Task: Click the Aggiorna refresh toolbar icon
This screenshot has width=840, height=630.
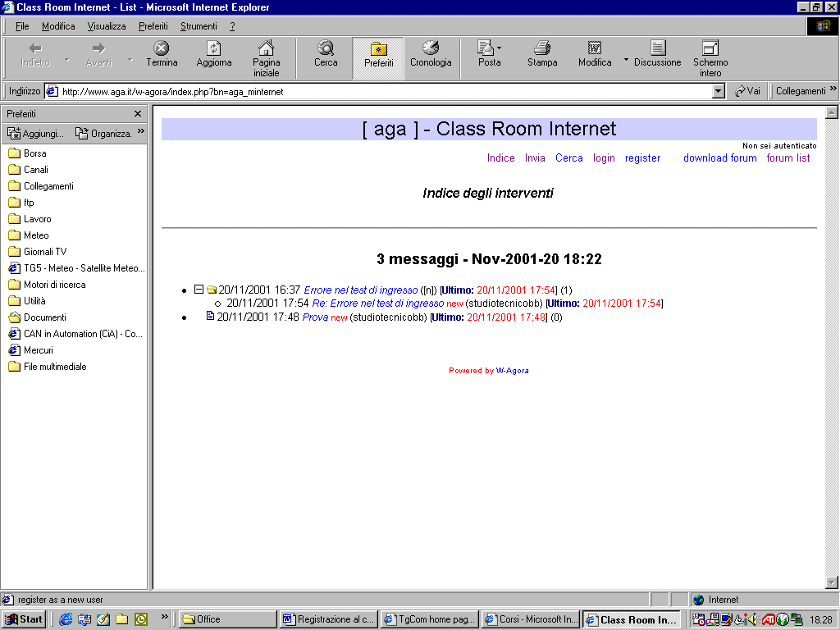Action: point(214,49)
